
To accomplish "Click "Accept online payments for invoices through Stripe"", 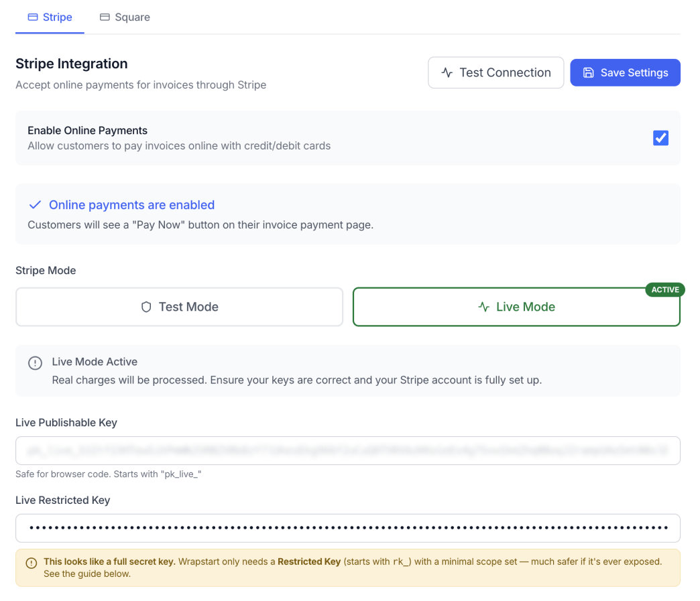I will pyautogui.click(x=141, y=85).
